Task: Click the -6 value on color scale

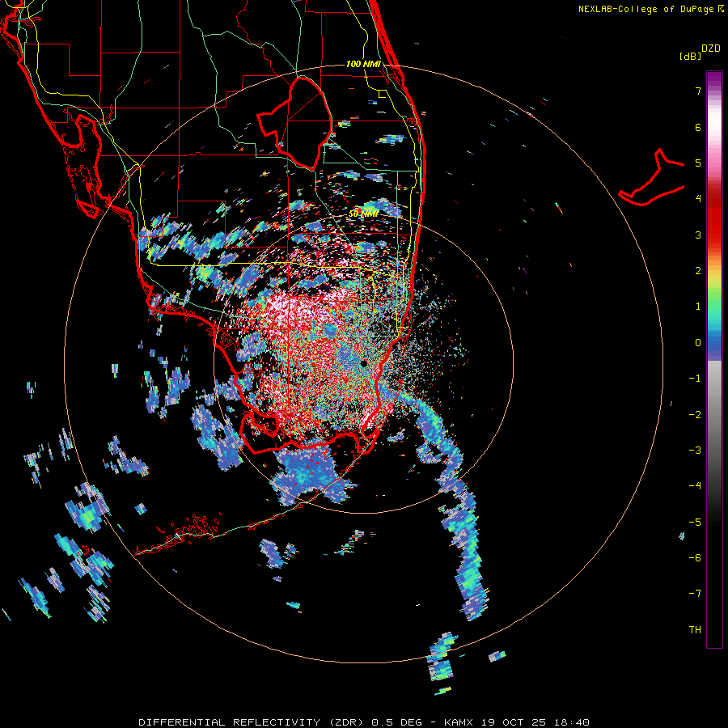Action: point(695,558)
